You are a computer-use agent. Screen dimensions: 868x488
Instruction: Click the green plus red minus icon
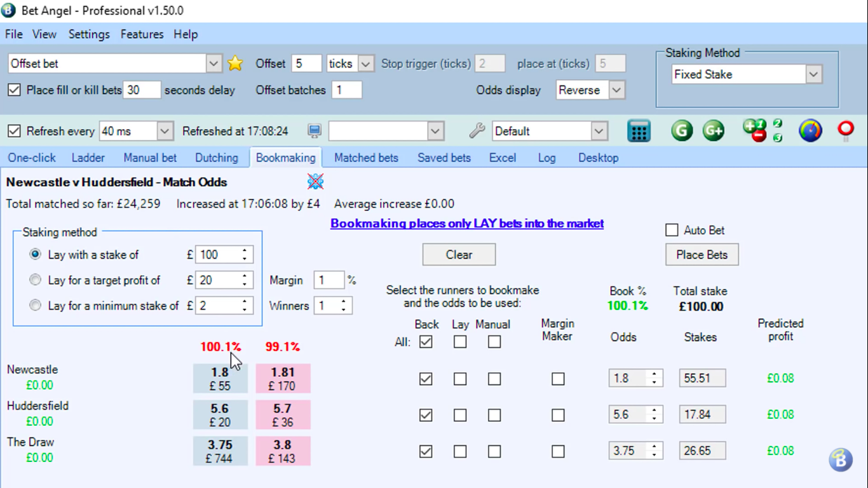755,130
